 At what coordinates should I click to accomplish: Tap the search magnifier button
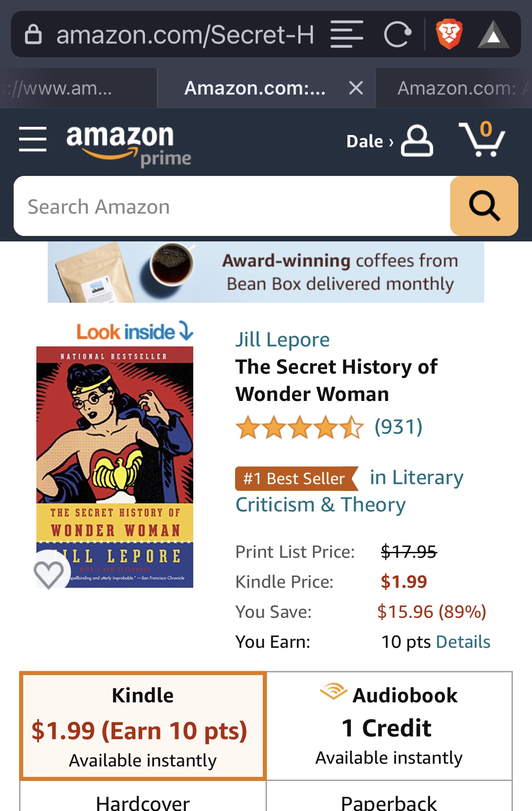[484, 206]
